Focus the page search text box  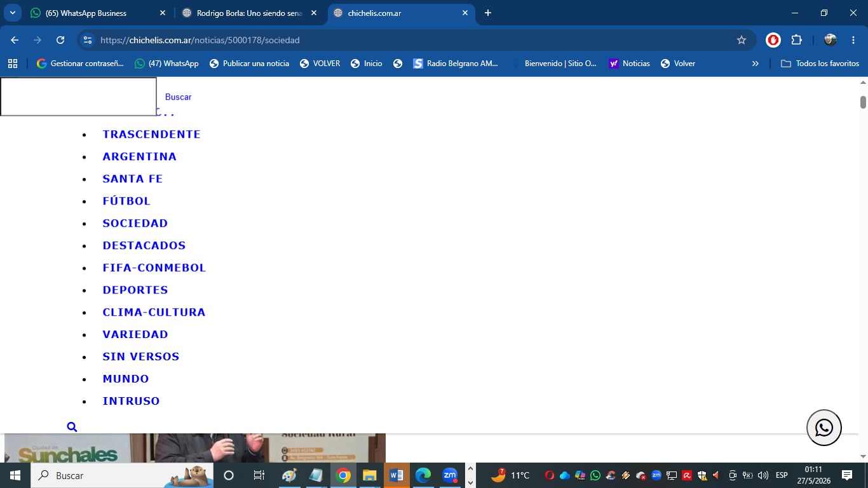click(78, 97)
